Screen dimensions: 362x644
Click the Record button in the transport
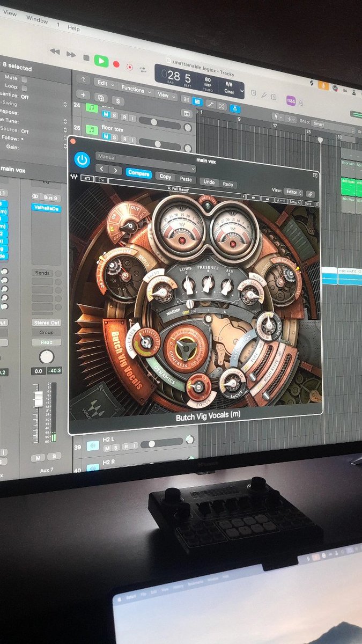tap(116, 64)
